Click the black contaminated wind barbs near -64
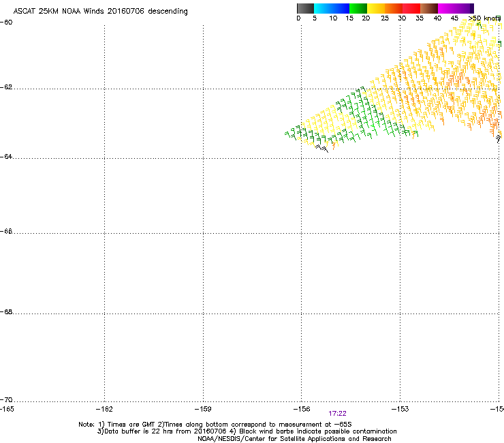Screen dimensions: 504x443 point(321,149)
